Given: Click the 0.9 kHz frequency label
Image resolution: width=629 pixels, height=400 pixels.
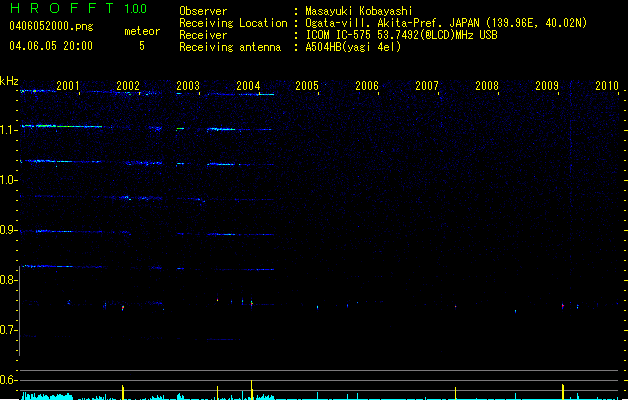Looking at the screenshot, I should [9, 230].
